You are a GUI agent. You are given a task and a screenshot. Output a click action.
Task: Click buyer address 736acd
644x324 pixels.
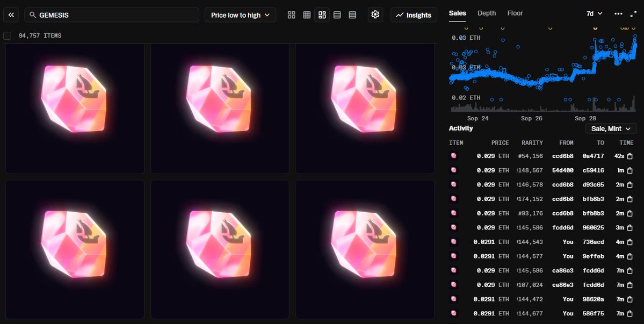(593, 242)
